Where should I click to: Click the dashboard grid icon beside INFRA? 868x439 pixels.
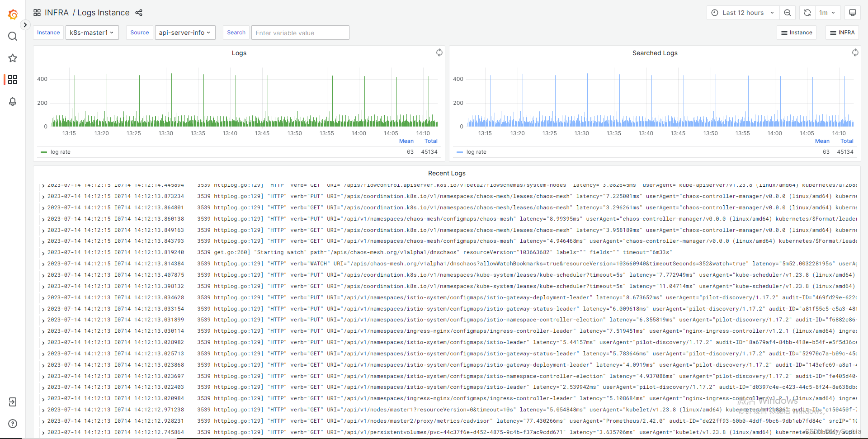coord(37,13)
